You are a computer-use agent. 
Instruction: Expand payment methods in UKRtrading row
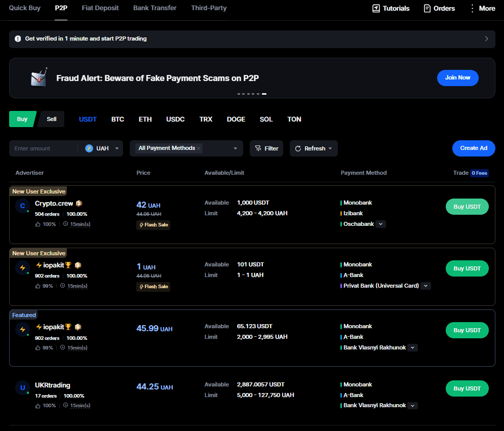[412, 406]
